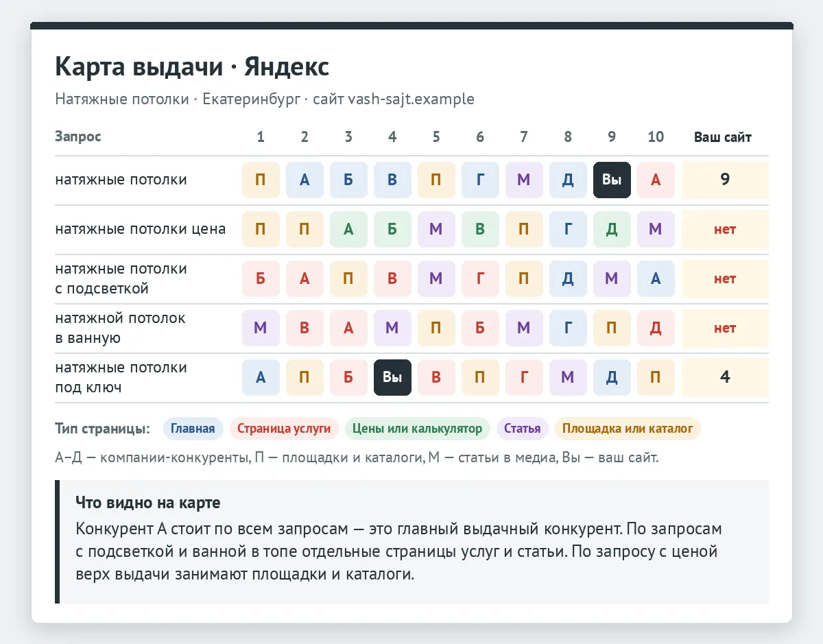Click 'нет' in the 'в ванную' row
This screenshot has width=823, height=644.
point(725,329)
